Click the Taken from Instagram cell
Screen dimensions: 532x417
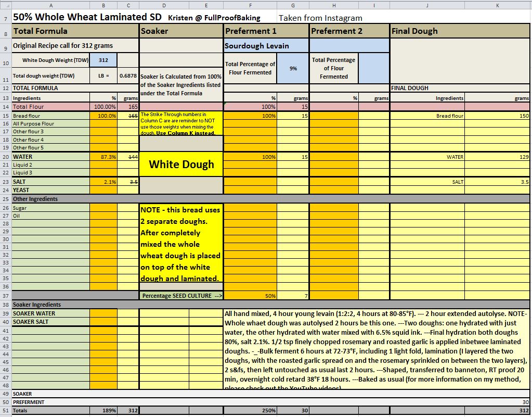(x=320, y=18)
